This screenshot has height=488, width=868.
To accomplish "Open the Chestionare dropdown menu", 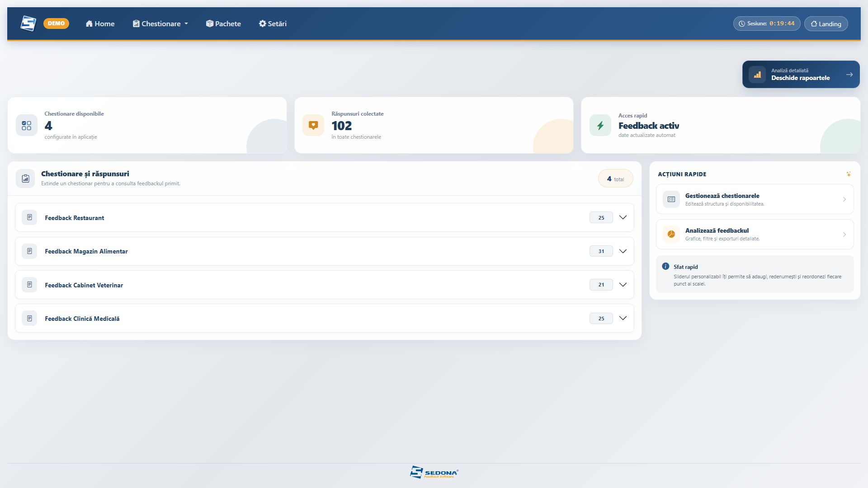I will tap(160, 23).
